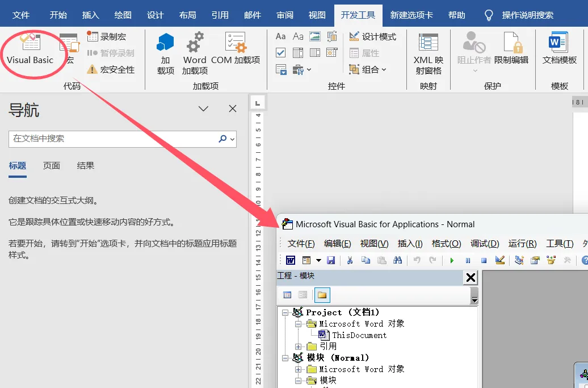Screen dimensions: 588x388
Task: Open 文档模板 document template dialog
Action: point(559,49)
